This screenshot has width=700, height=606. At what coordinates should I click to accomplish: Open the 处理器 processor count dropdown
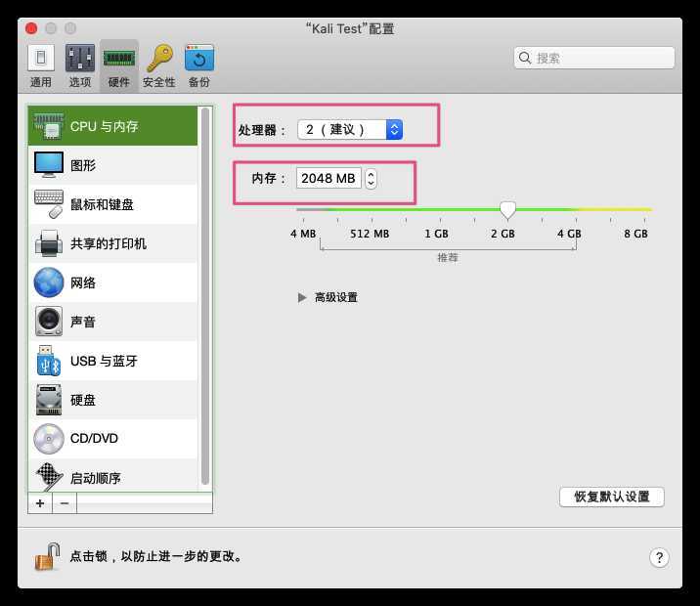click(350, 129)
